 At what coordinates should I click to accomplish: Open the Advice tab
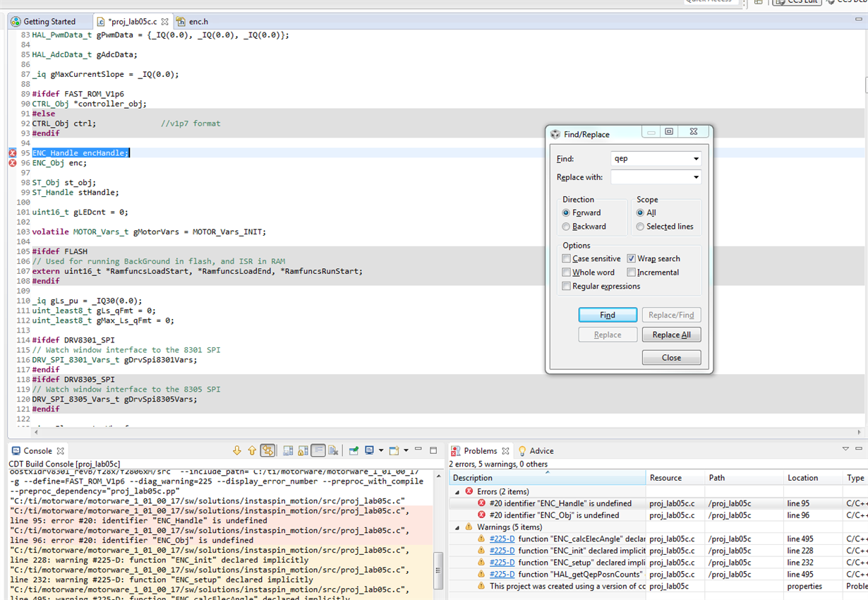[x=541, y=451]
